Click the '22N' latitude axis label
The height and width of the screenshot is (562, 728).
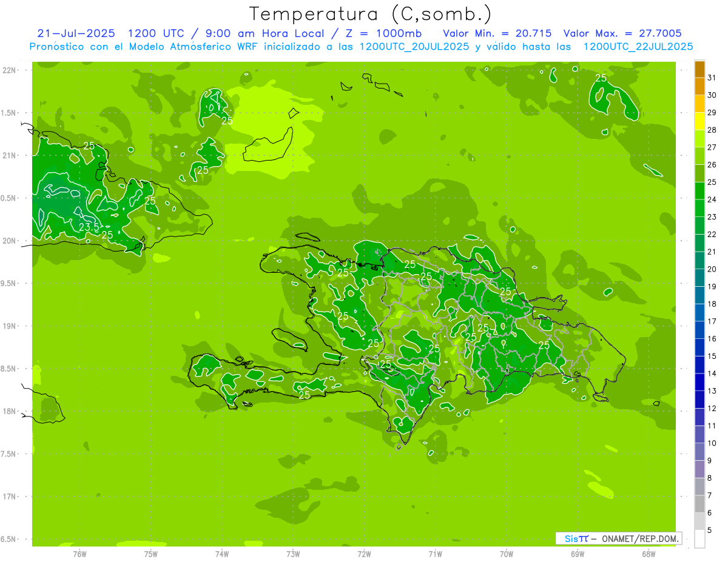10,70
